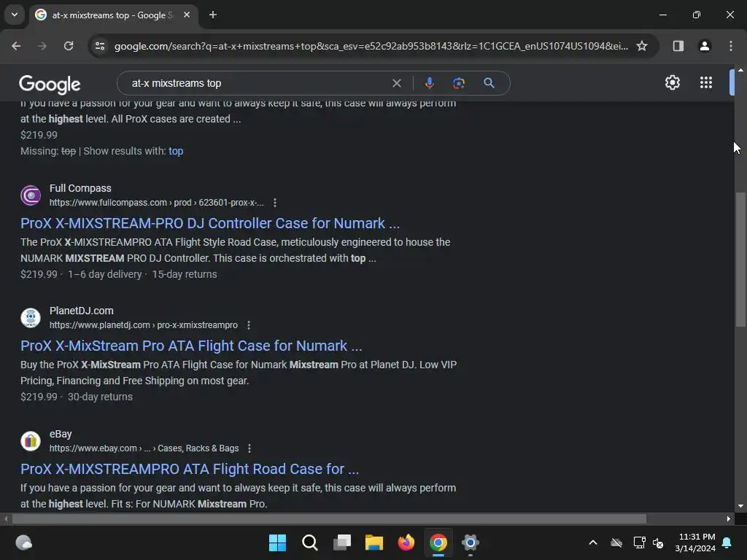The width and height of the screenshot is (747, 560).
Task: Click the eBay site name
Action: 61,435
